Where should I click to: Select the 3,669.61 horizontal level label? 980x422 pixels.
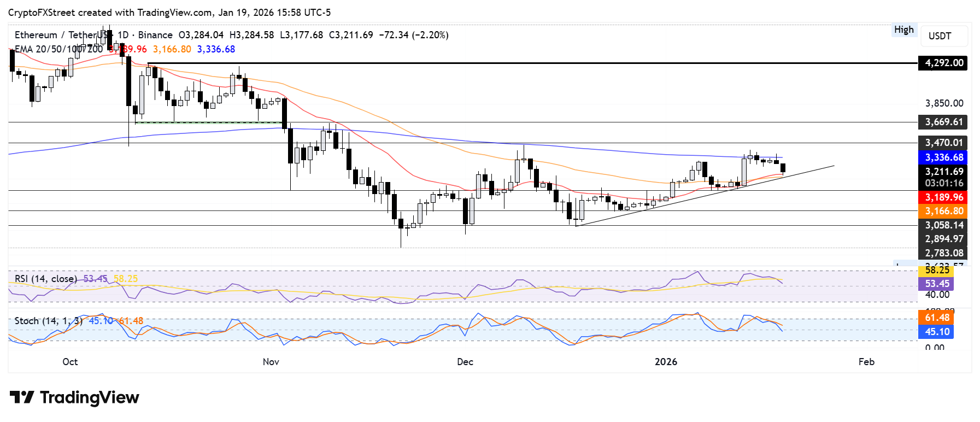[943, 122]
